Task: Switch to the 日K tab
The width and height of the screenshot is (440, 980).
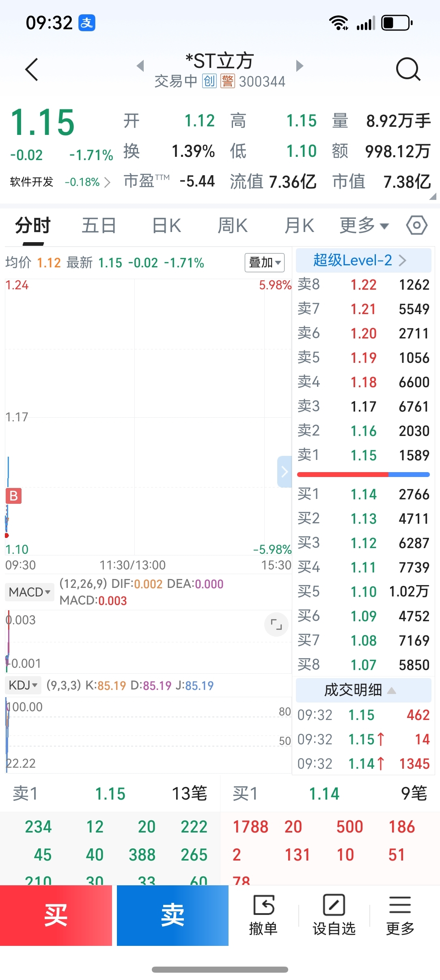Action: point(166,225)
